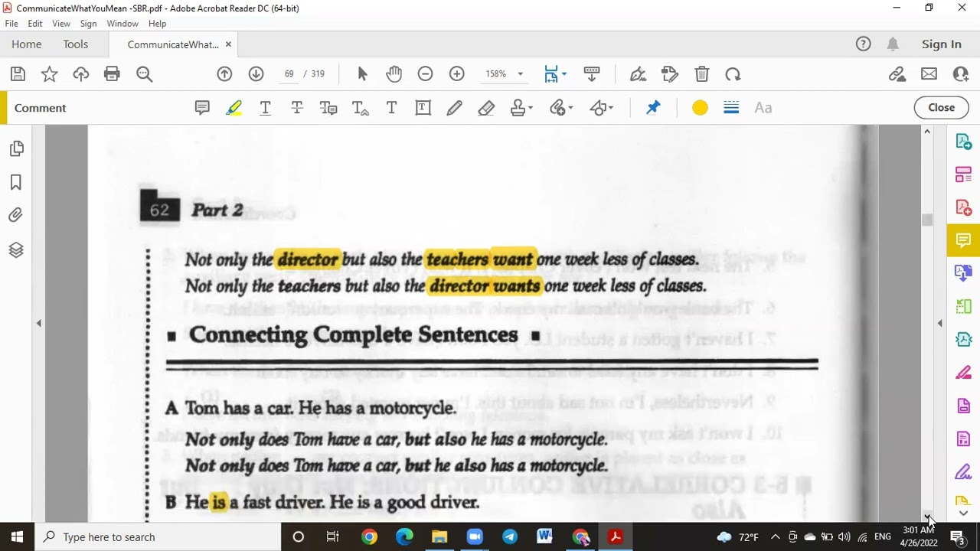
Task: Bookmark the file with the star icon
Action: (49, 74)
